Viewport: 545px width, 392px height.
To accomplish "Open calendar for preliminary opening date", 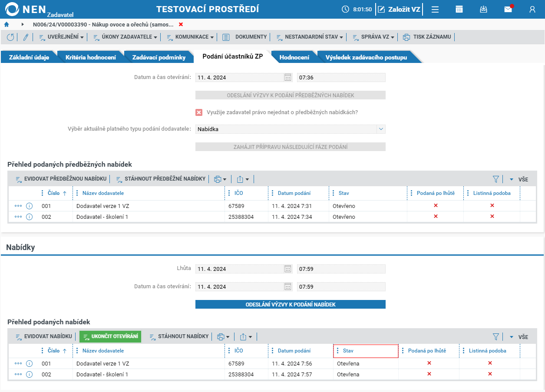I will tap(287, 78).
